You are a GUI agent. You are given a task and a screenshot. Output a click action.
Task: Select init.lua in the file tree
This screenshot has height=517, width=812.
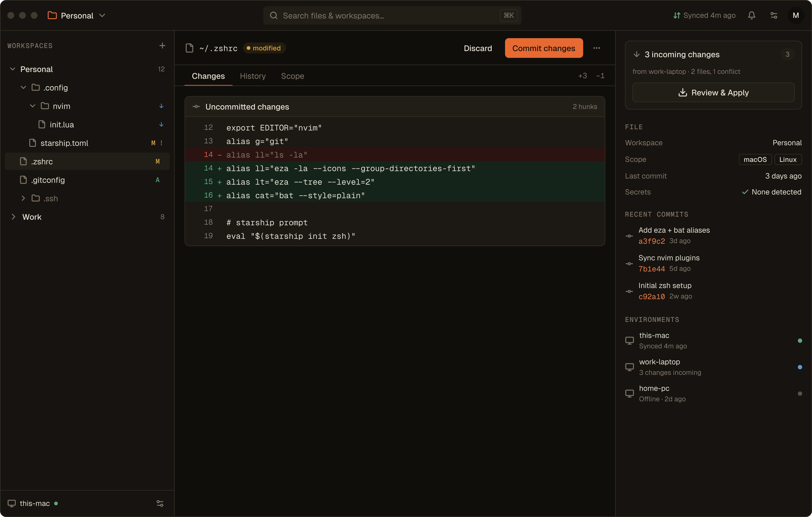87,124
